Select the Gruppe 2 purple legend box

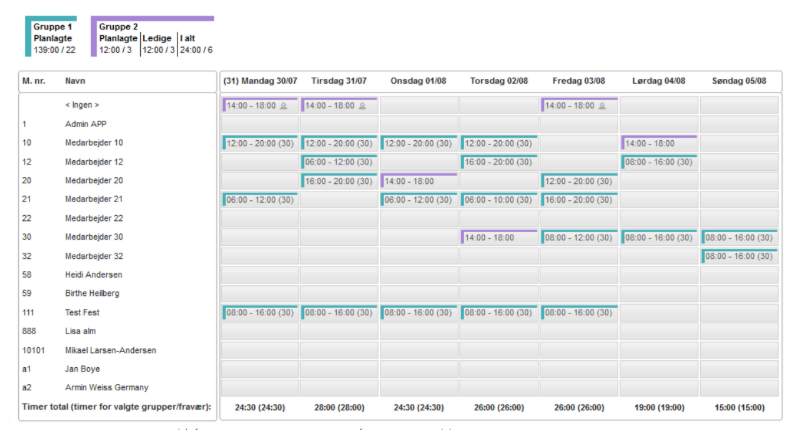[152, 38]
